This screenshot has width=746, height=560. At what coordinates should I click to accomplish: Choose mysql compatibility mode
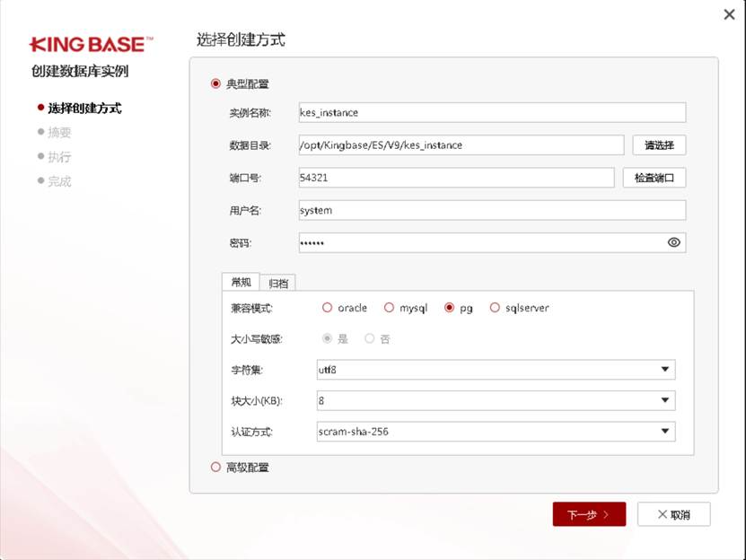click(390, 308)
